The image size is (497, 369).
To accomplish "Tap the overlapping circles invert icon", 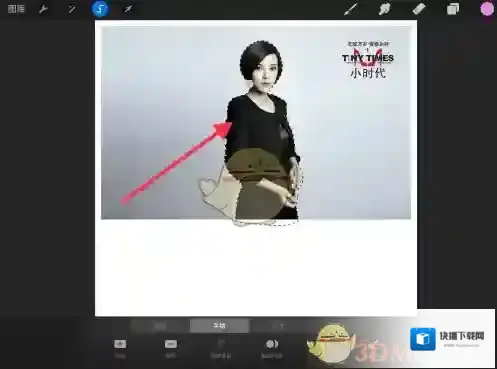I will (272, 344).
